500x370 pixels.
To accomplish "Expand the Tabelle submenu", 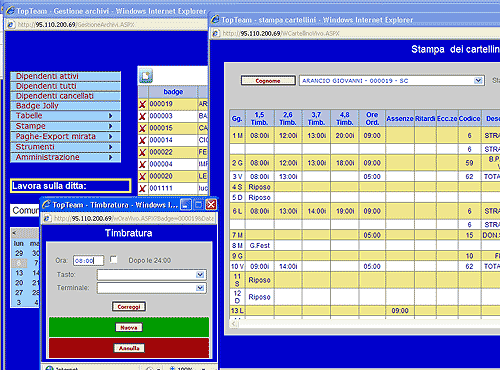I will pos(110,116).
